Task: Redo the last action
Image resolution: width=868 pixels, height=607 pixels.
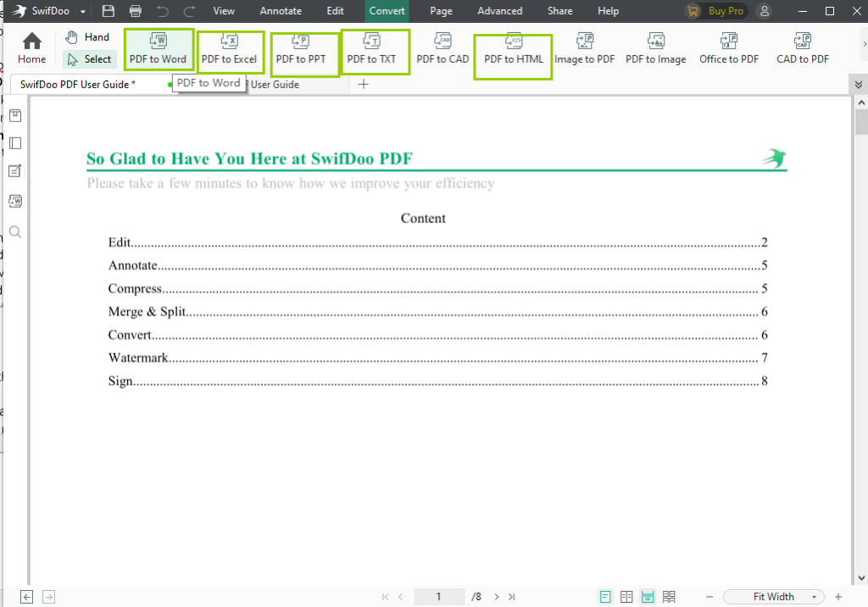Action: [189, 11]
